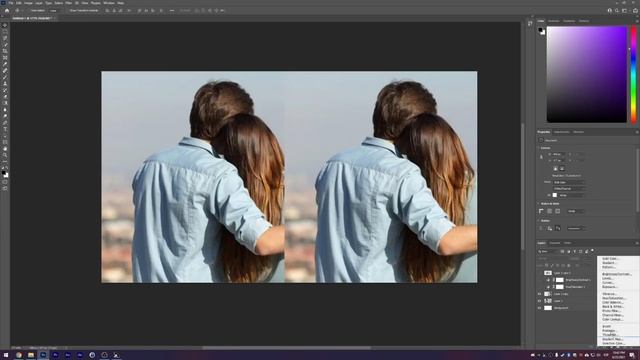Select the Zoom tool
640x360 pixels.
tap(5, 156)
